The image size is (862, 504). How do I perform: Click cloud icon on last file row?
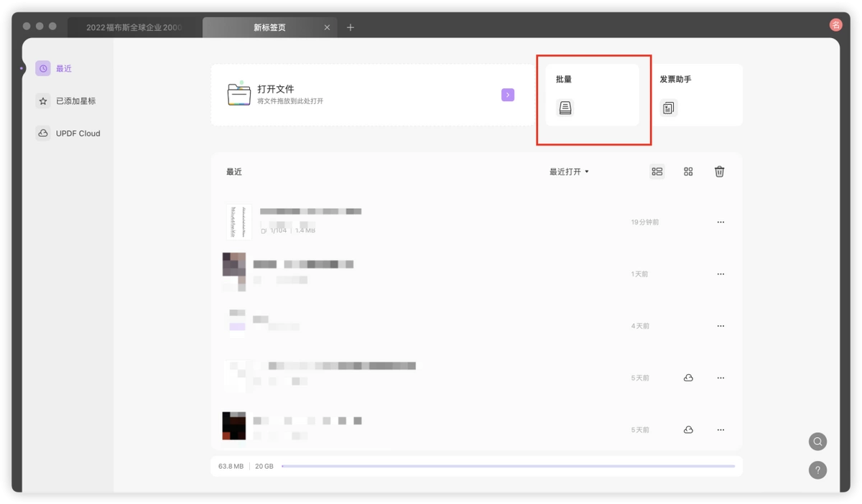(688, 430)
